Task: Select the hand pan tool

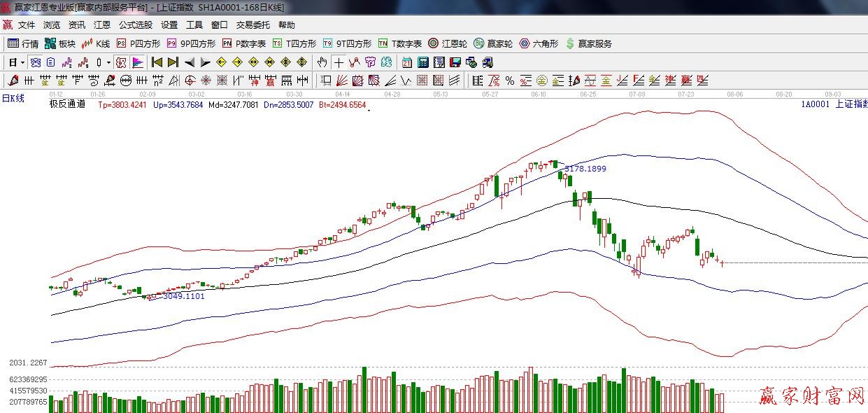Action: [x=322, y=62]
